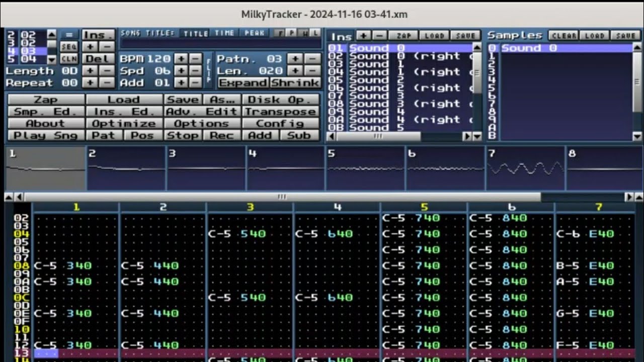This screenshot has width=644, height=362.
Task: Open the Transpose panel
Action: [x=281, y=112]
